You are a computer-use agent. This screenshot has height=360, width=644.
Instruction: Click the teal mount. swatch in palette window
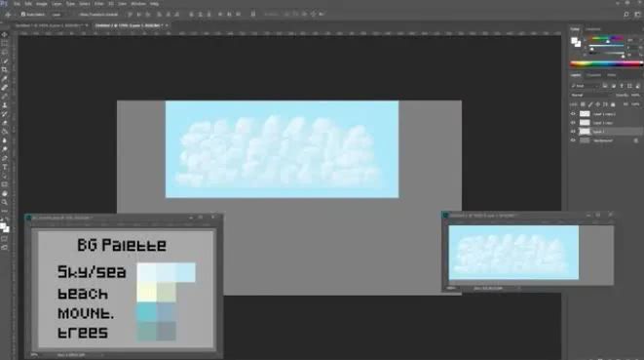(146, 312)
